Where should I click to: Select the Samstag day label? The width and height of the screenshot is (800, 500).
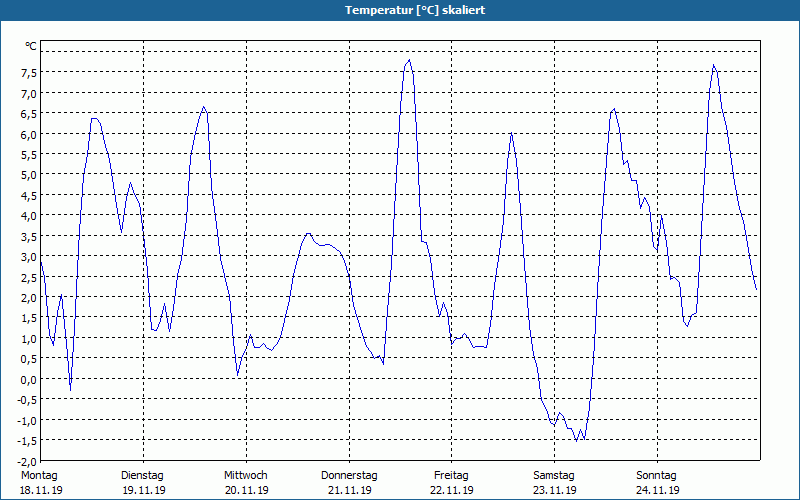click(554, 476)
